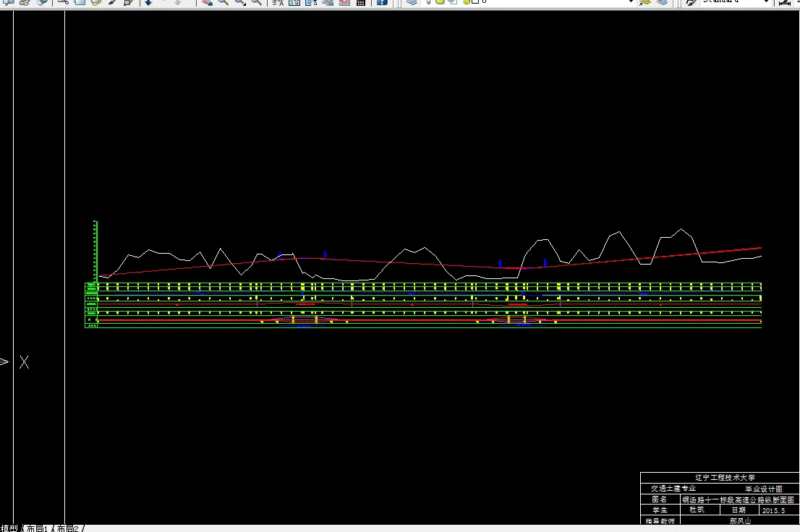Viewport: 800px width, 532px height.
Task: Click the 指导教师 label cell
Action: click(x=659, y=520)
